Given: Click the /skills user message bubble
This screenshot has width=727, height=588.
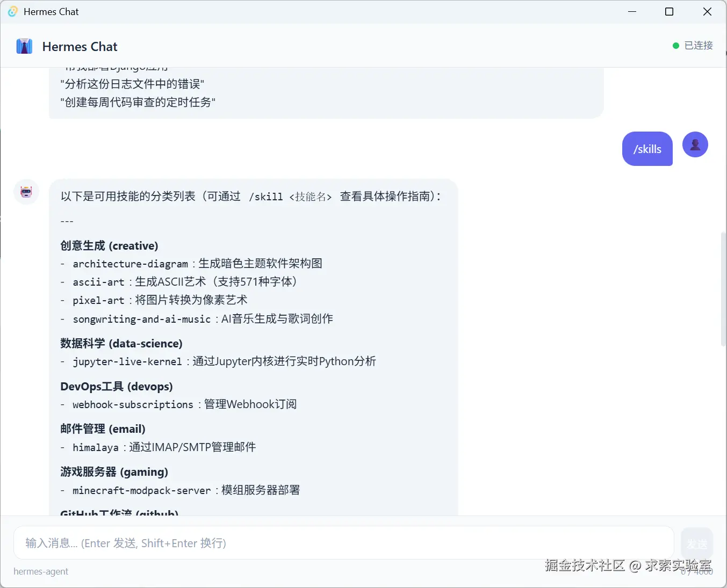Looking at the screenshot, I should click(x=647, y=149).
